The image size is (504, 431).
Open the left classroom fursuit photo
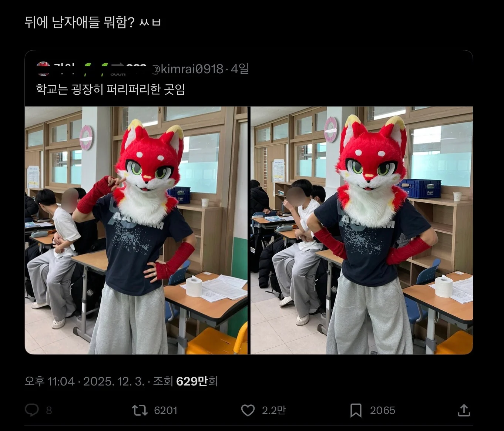136,230
